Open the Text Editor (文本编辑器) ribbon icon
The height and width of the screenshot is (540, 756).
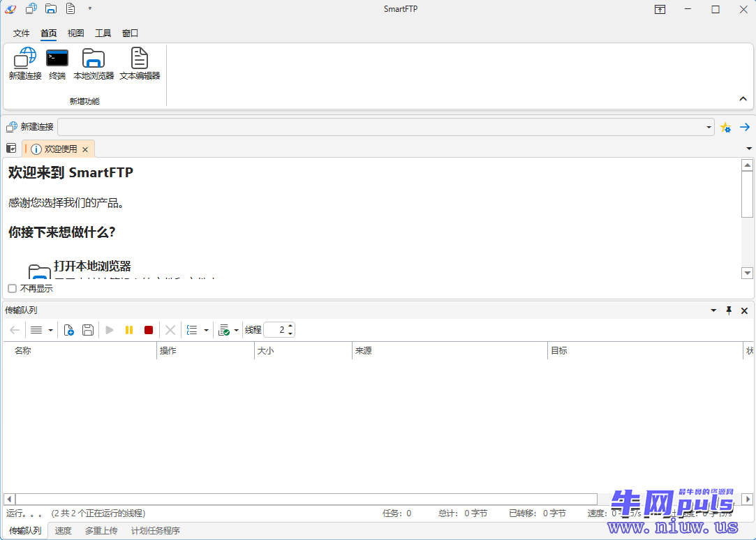pos(140,63)
